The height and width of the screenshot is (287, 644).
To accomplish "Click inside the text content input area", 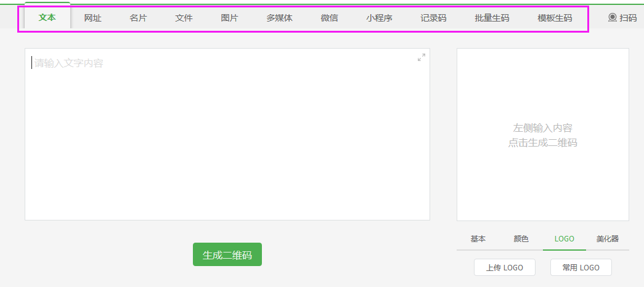I will pyautogui.click(x=227, y=135).
